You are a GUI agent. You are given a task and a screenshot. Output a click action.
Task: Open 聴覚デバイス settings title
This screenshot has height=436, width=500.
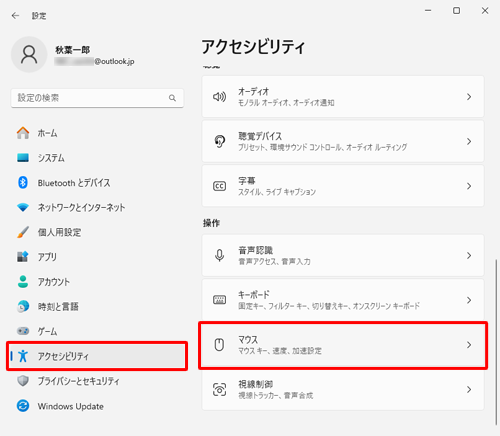(x=260, y=136)
